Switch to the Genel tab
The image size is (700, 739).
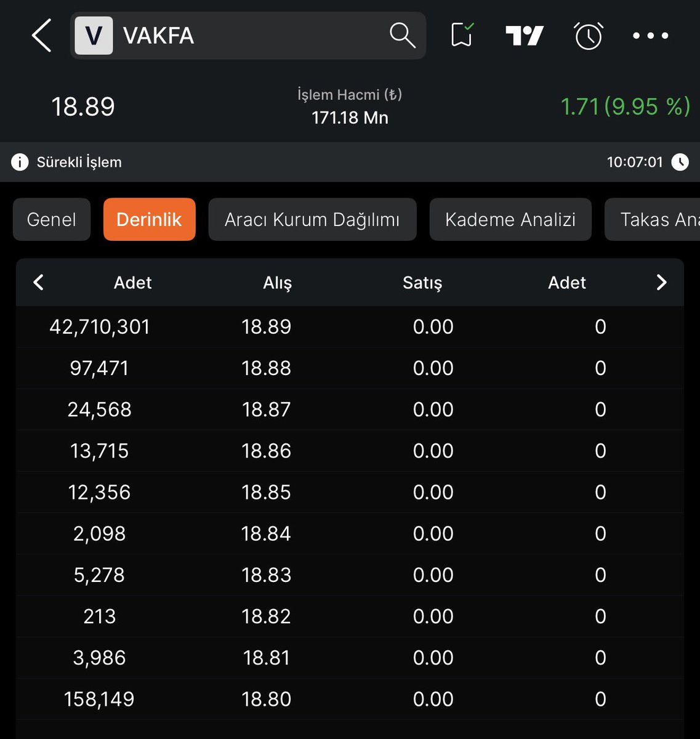point(52,219)
